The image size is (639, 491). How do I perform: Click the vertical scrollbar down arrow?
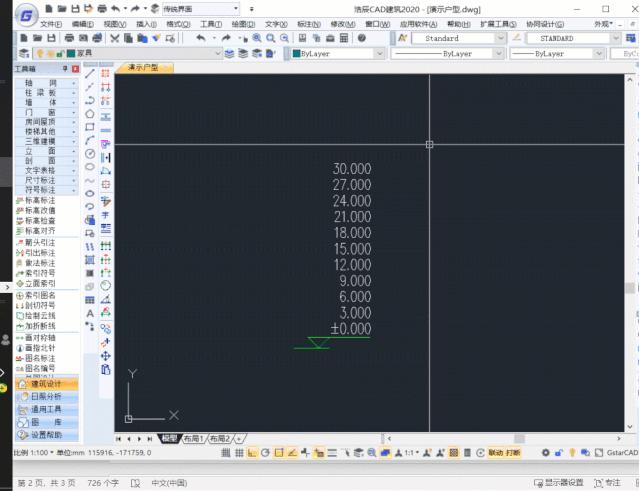tap(630, 427)
